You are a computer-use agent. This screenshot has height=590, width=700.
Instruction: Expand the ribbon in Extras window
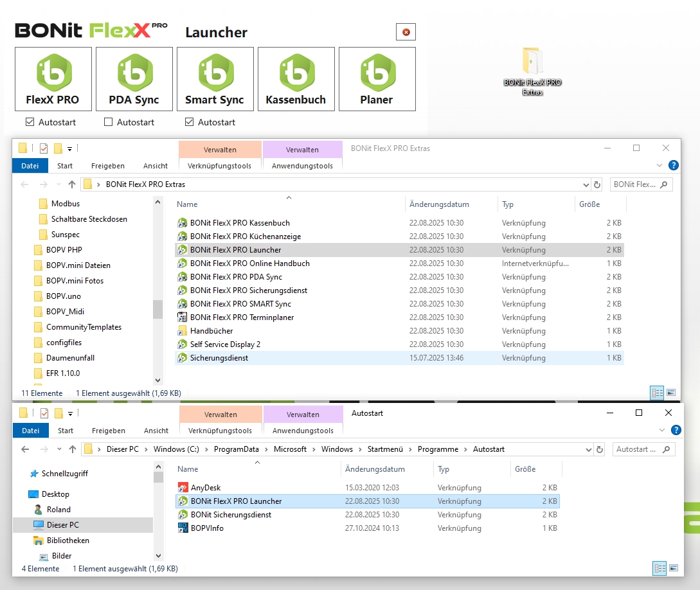[660, 166]
